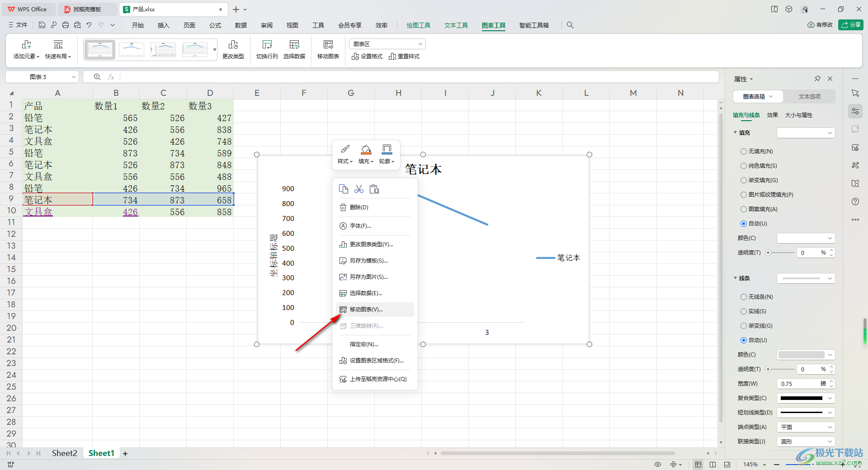Expand the chart styles gallery arrow
This screenshot has width=868, height=470.
[215, 50]
